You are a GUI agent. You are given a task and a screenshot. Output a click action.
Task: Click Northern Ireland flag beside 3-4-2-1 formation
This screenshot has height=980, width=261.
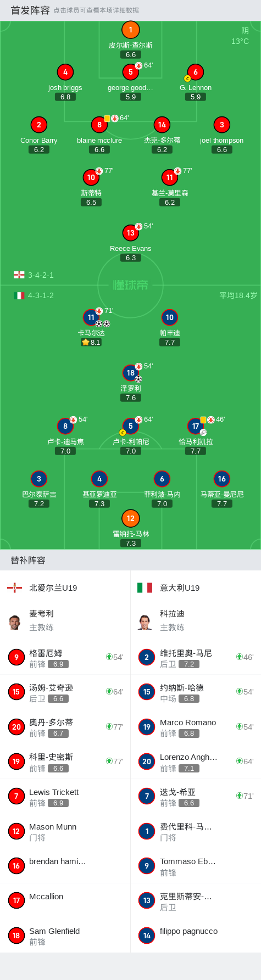[19, 275]
